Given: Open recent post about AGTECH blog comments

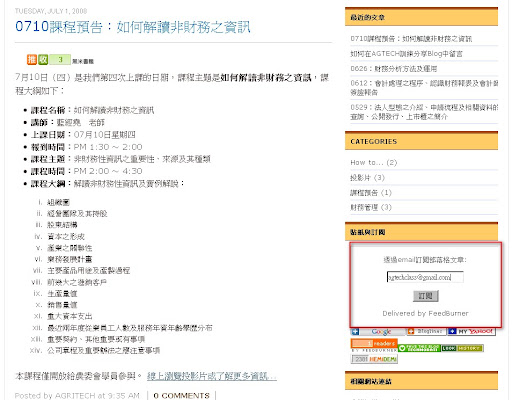Looking at the screenshot, I should (x=406, y=54).
